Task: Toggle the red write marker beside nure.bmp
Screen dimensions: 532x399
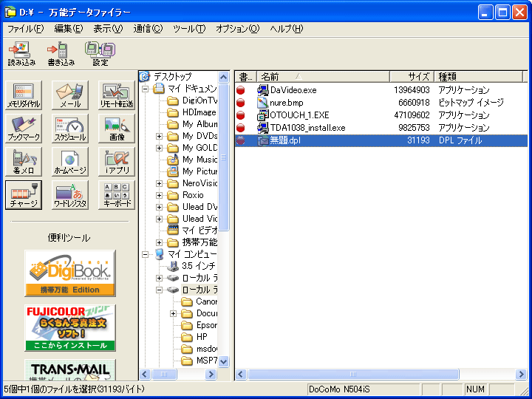Action: [240, 103]
